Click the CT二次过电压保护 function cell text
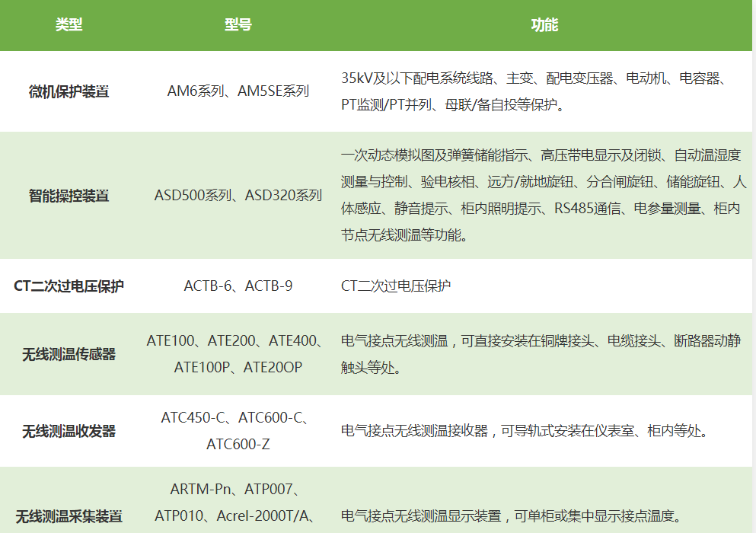756x533 pixels. (396, 286)
